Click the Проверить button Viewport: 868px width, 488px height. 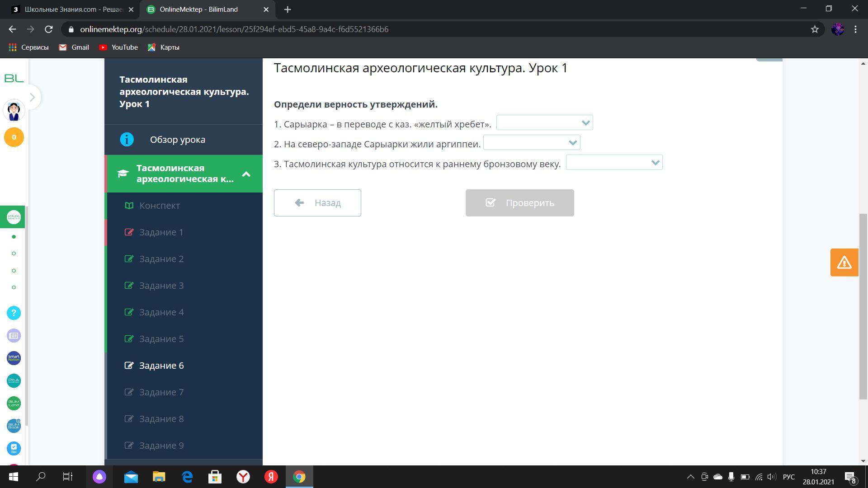click(519, 203)
